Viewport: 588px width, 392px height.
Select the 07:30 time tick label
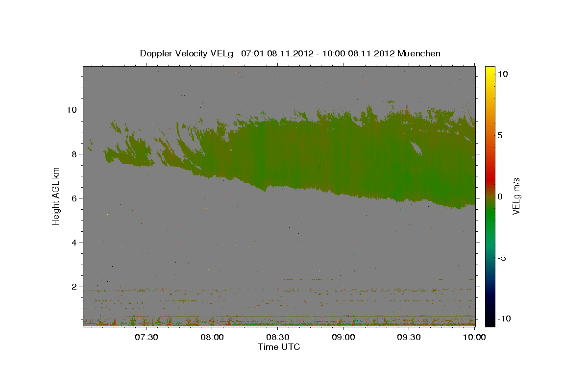pyautogui.click(x=147, y=338)
